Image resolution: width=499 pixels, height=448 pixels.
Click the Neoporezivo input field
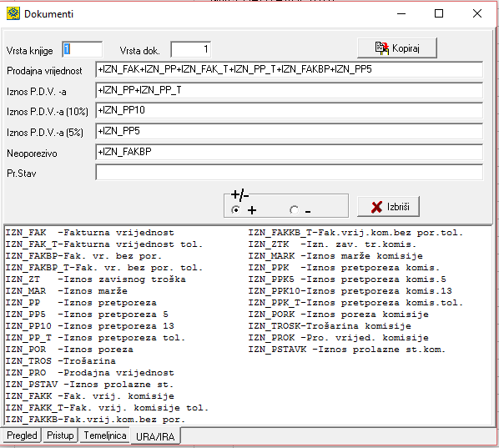[x=289, y=152]
